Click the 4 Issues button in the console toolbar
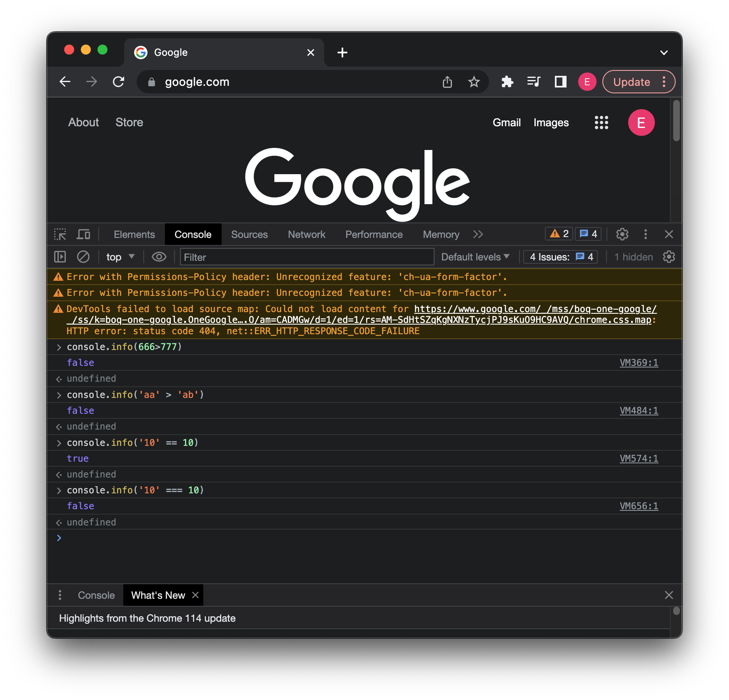The image size is (729, 700). click(561, 257)
